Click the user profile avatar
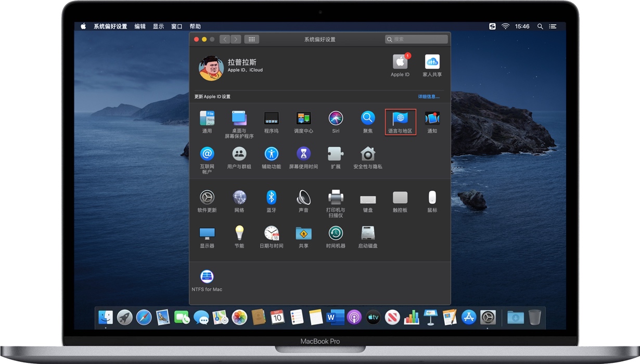The height and width of the screenshot is (364, 640). pyautogui.click(x=211, y=68)
